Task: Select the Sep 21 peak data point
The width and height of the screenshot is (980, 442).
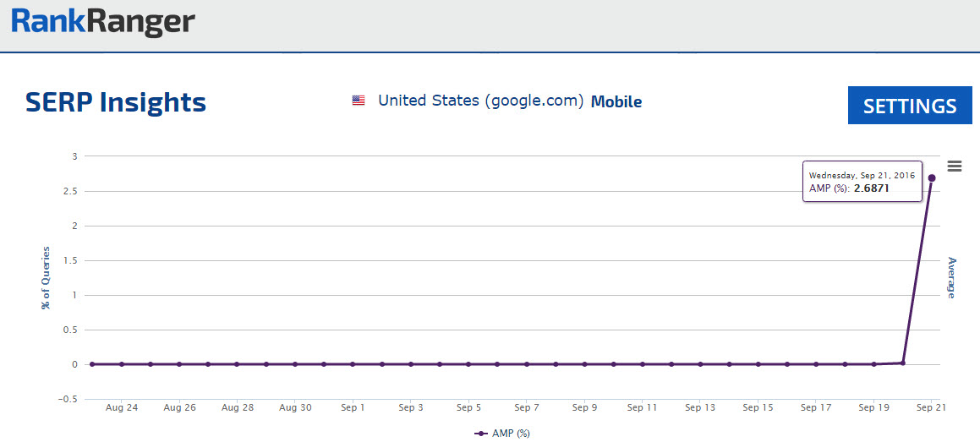Action: 932,177
